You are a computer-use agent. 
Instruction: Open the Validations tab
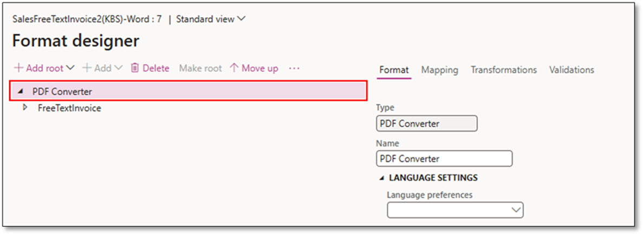pyautogui.click(x=571, y=70)
